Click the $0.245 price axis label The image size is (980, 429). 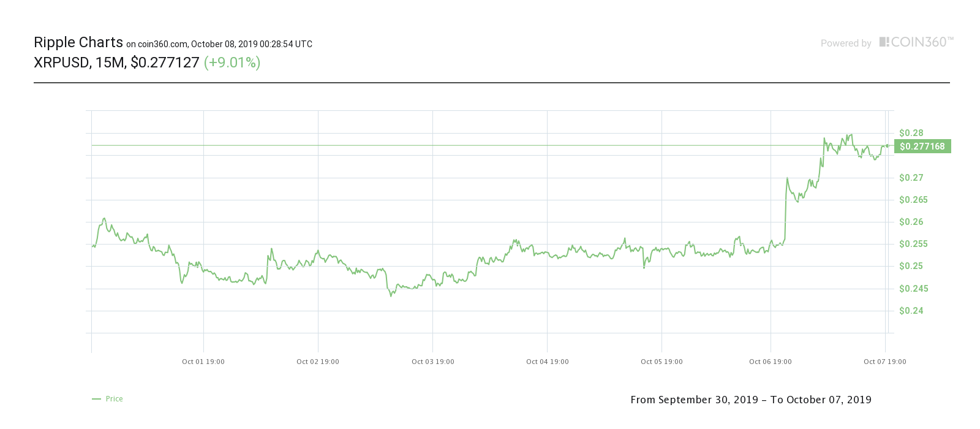pos(914,289)
